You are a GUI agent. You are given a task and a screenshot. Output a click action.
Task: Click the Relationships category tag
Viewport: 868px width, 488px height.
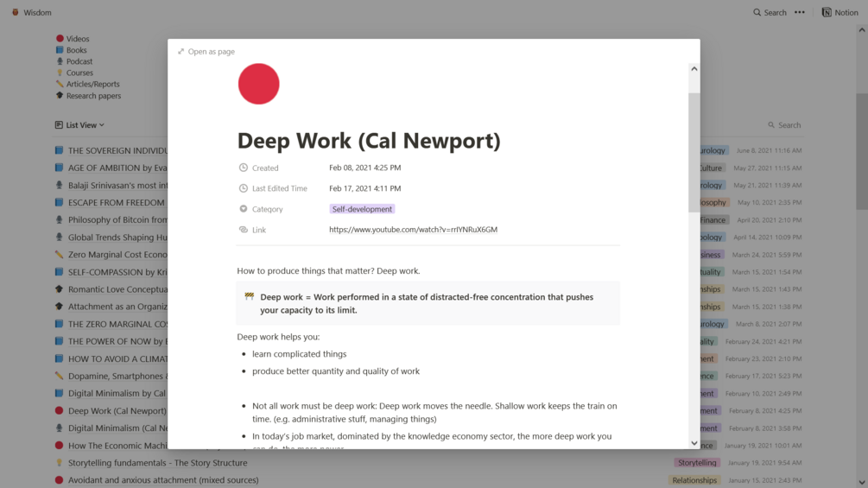coord(694,480)
